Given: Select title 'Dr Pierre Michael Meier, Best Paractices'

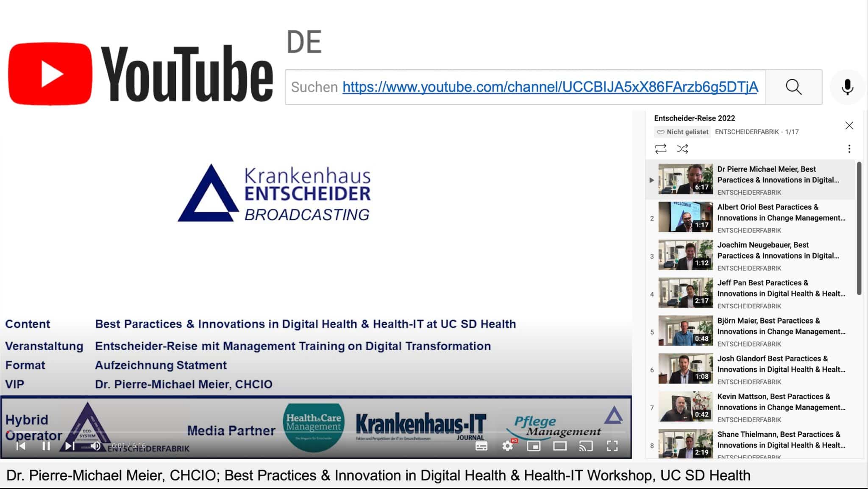Looking at the screenshot, I should coord(778,174).
